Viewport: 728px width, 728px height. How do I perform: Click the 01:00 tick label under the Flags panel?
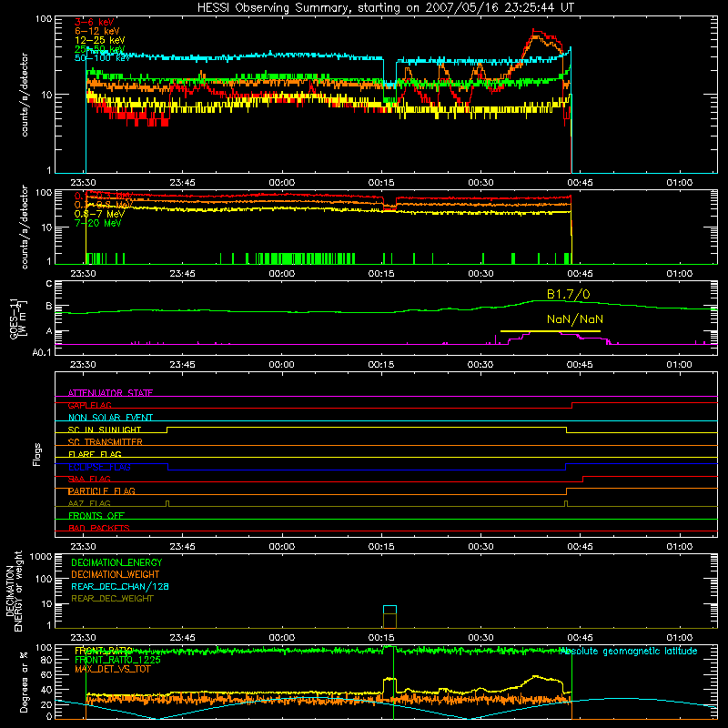(679, 547)
